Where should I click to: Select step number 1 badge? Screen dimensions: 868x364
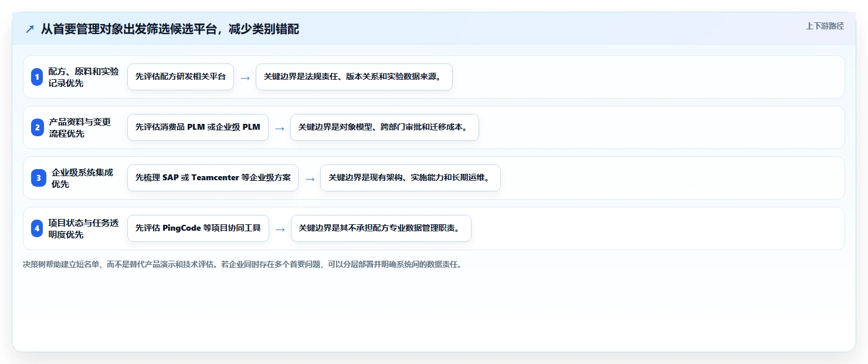click(x=37, y=77)
